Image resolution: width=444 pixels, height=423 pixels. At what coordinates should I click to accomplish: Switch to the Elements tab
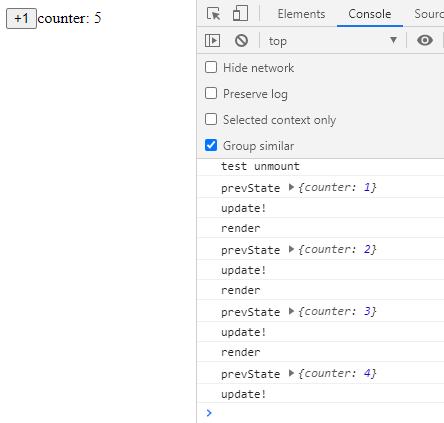click(301, 14)
